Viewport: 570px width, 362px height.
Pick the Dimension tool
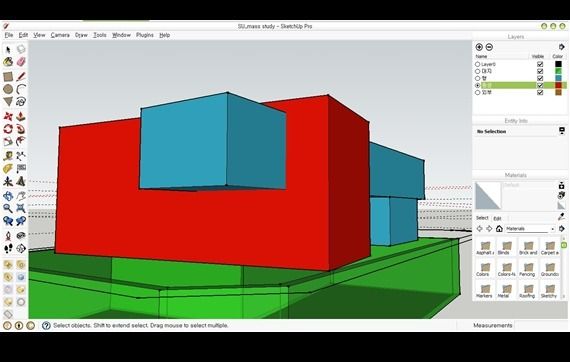click(x=21, y=156)
